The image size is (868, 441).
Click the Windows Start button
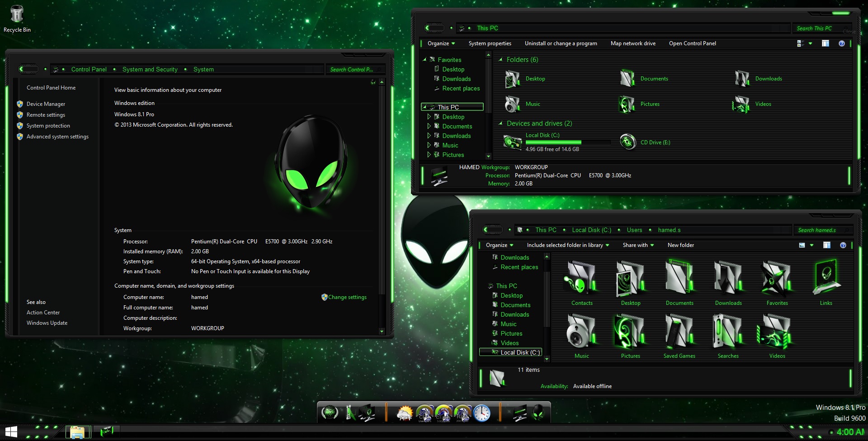pos(11,432)
